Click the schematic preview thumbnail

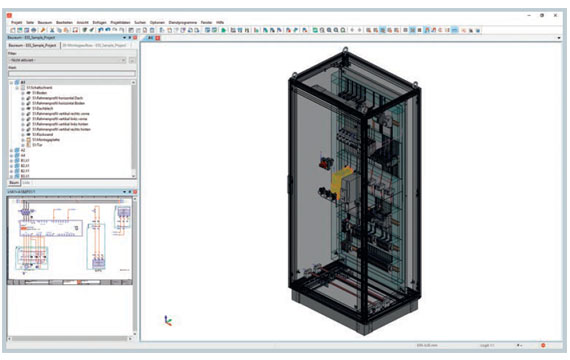[70, 241]
